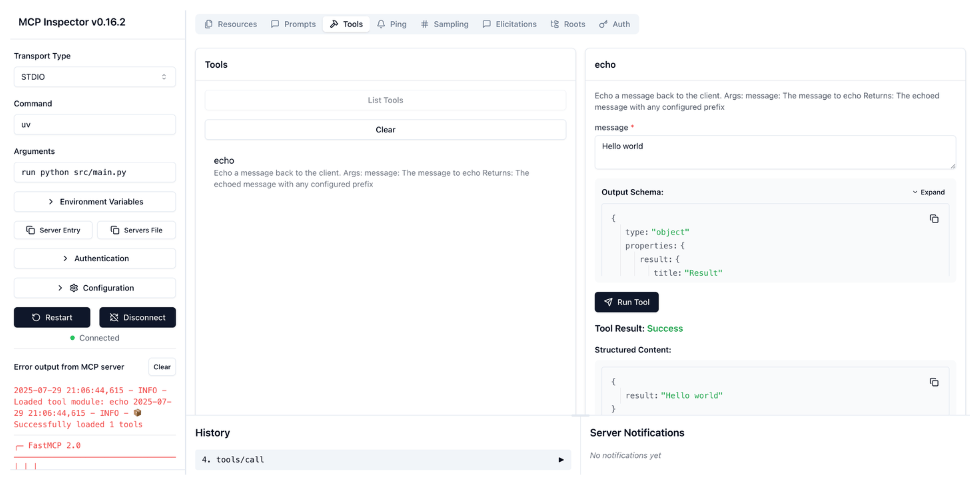
Task: Copy the Structured Content result
Action: (x=934, y=382)
